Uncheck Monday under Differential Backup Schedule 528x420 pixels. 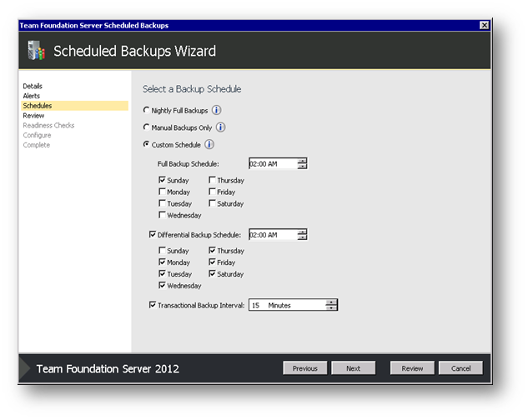[x=162, y=262]
